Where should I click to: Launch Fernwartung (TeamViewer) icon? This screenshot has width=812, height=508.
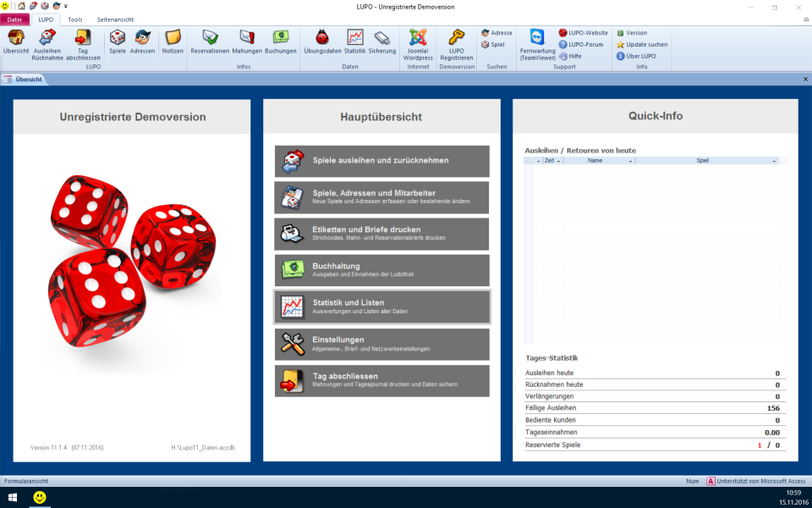coord(538,45)
